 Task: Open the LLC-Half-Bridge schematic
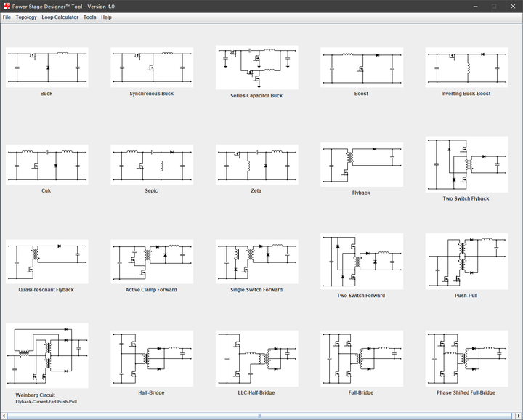point(257,359)
